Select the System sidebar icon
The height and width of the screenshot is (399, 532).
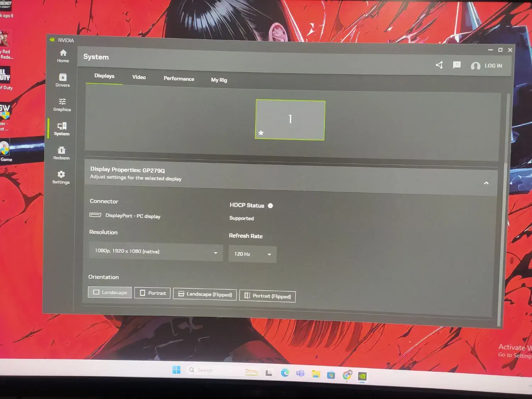click(62, 129)
